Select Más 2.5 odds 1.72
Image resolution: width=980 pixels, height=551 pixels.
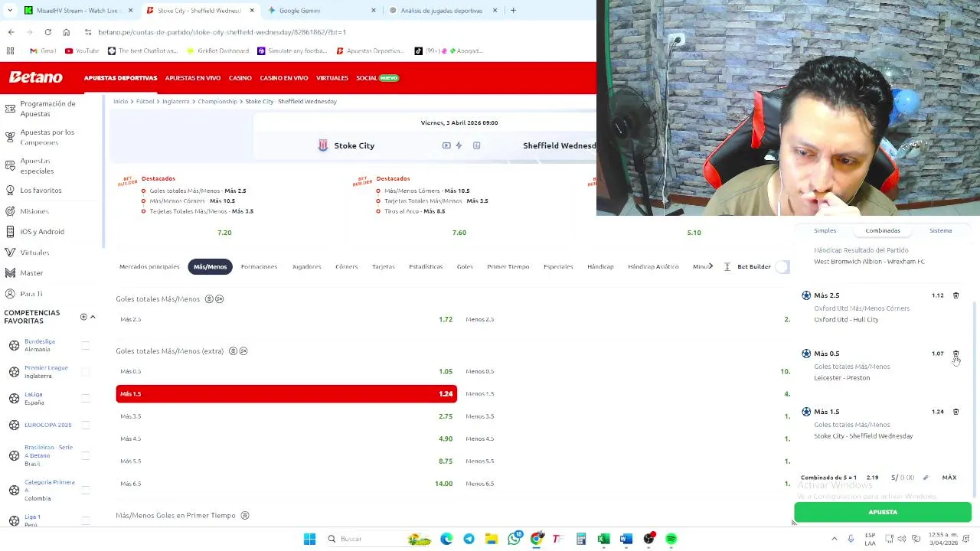tap(286, 319)
